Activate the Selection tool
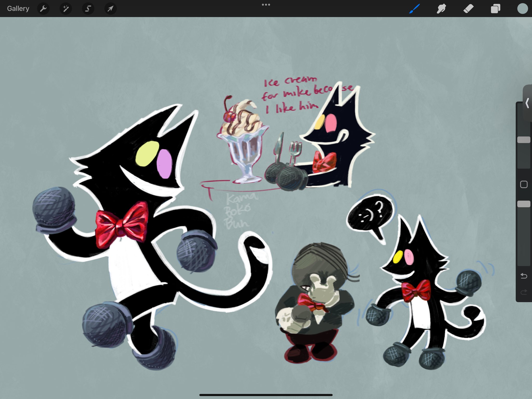This screenshot has height=399, width=532. [88, 9]
